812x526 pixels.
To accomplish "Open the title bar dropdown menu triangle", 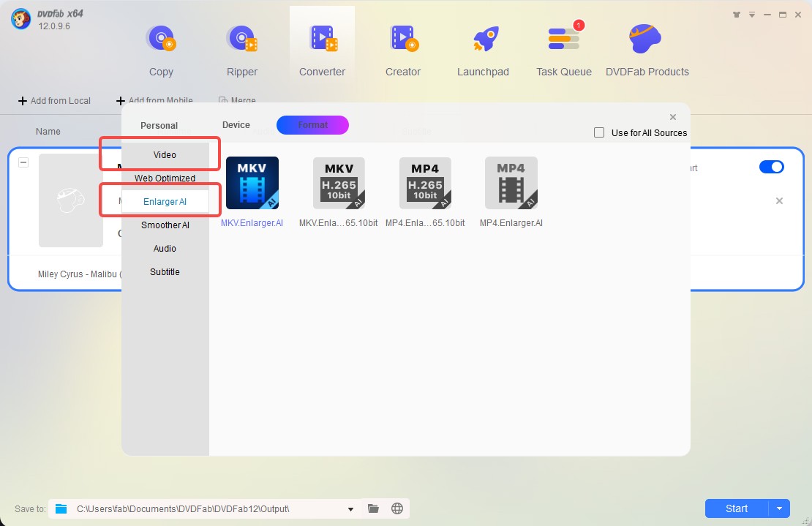I will [x=752, y=15].
